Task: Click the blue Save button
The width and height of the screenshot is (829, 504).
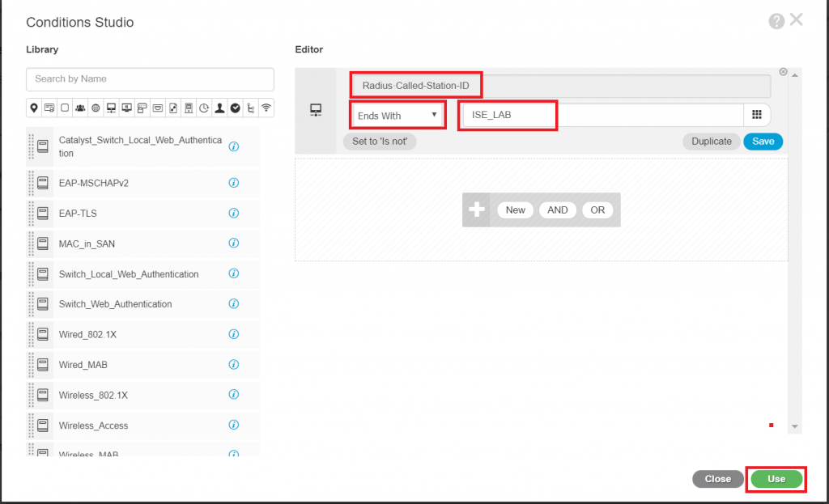Action: [x=763, y=141]
